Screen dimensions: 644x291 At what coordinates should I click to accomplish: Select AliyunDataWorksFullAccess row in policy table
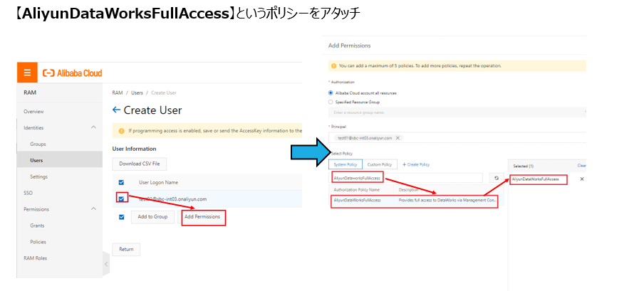coord(417,201)
